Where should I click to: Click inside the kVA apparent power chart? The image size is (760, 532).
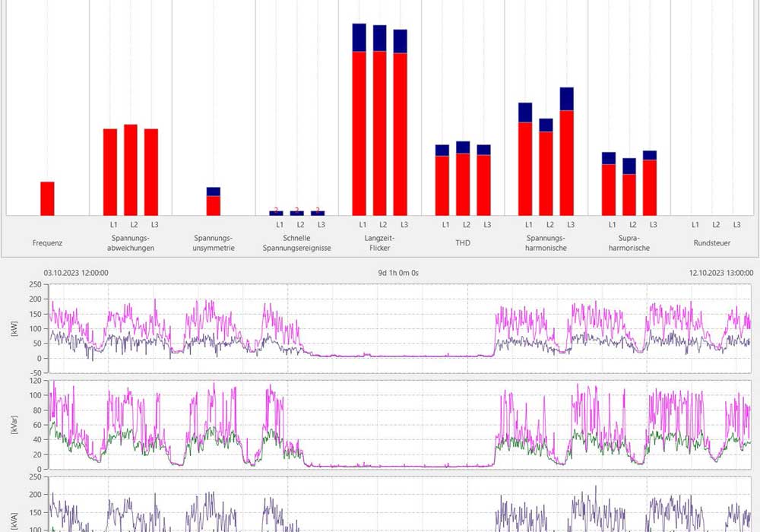click(400, 504)
